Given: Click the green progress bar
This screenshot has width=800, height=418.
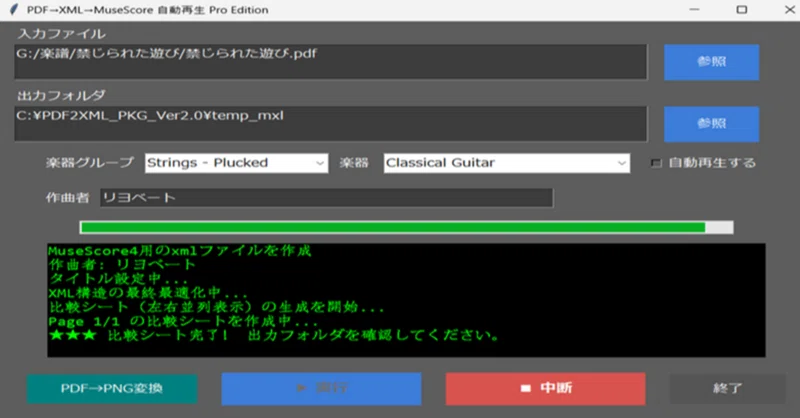Looking at the screenshot, I should click(406, 228).
